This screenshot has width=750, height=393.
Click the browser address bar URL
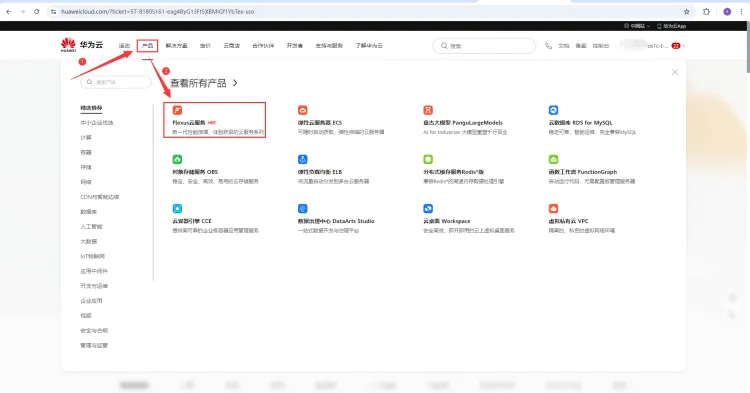(x=157, y=11)
